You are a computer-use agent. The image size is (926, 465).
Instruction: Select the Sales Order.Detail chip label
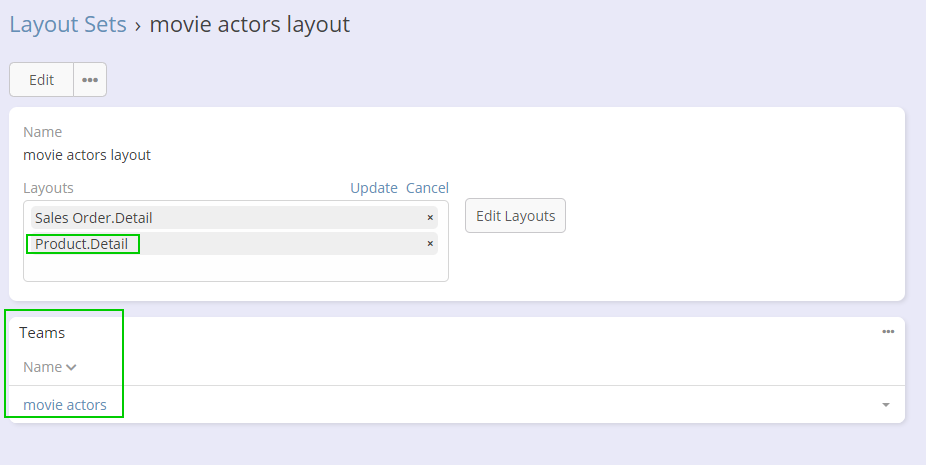coord(93,217)
